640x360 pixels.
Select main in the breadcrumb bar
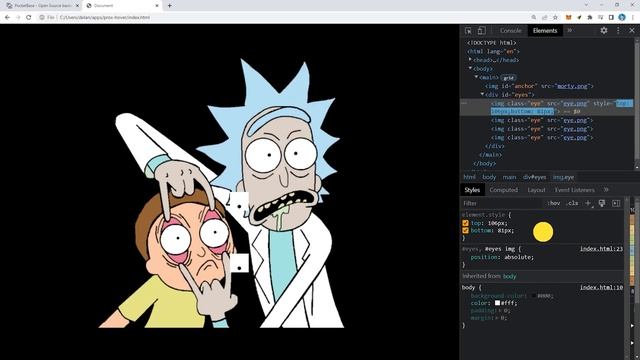point(509,177)
